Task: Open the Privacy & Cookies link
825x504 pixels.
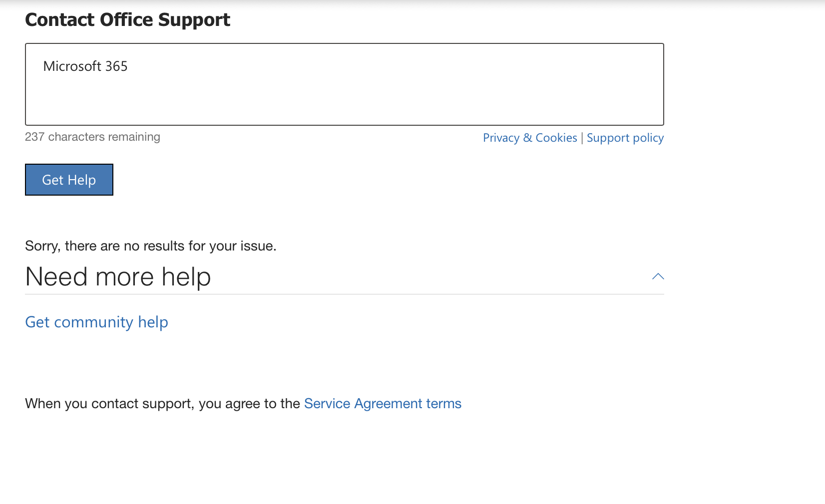Action: (x=530, y=138)
